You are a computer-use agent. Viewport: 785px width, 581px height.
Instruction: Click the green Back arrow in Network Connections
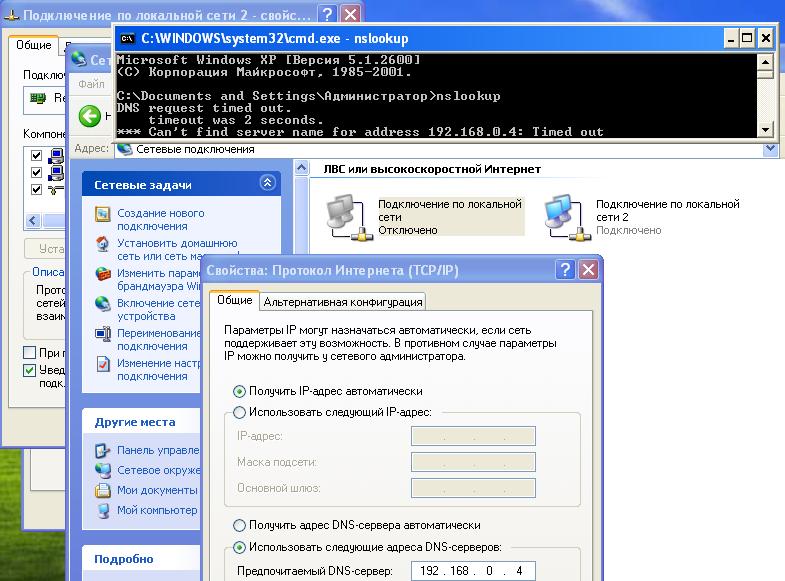(90, 116)
